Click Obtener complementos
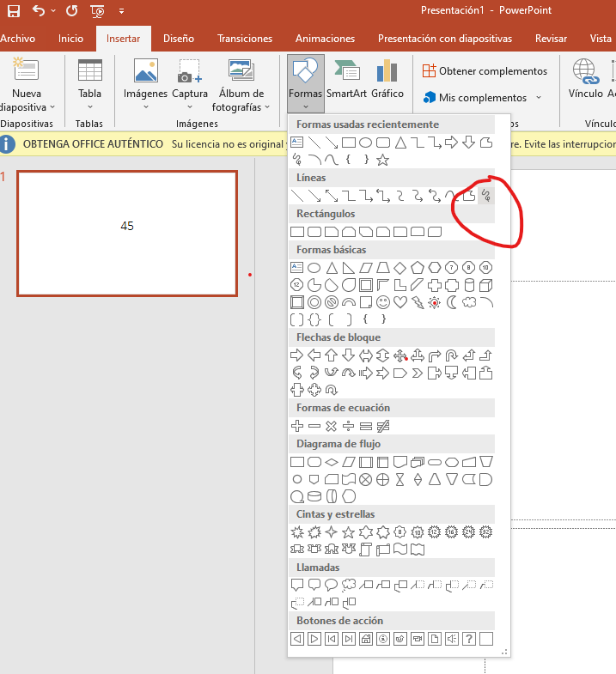The height and width of the screenshot is (674, 616). 485,71
